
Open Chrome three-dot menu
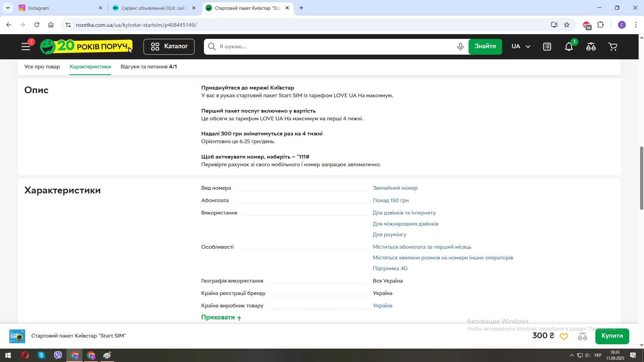click(636, 25)
